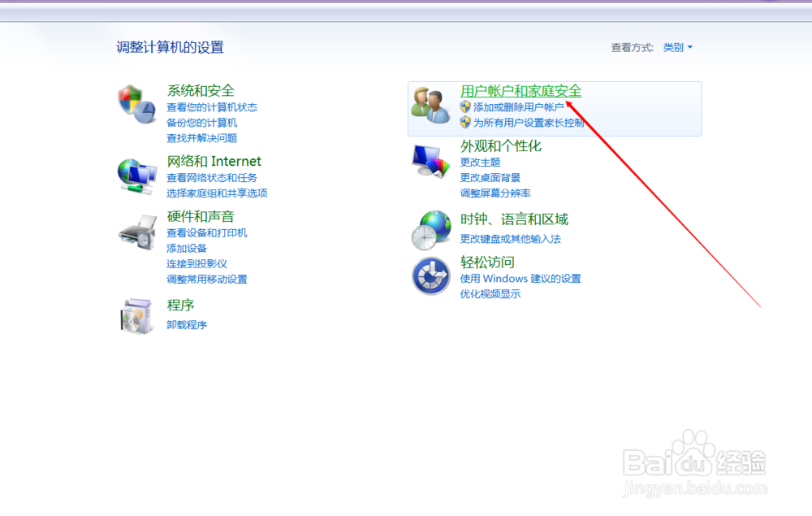Select 添加或删除用户帐户

(518, 106)
